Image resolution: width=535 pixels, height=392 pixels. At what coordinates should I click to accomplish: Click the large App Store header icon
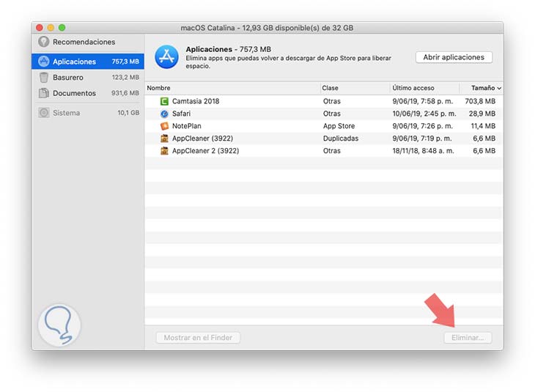click(166, 56)
